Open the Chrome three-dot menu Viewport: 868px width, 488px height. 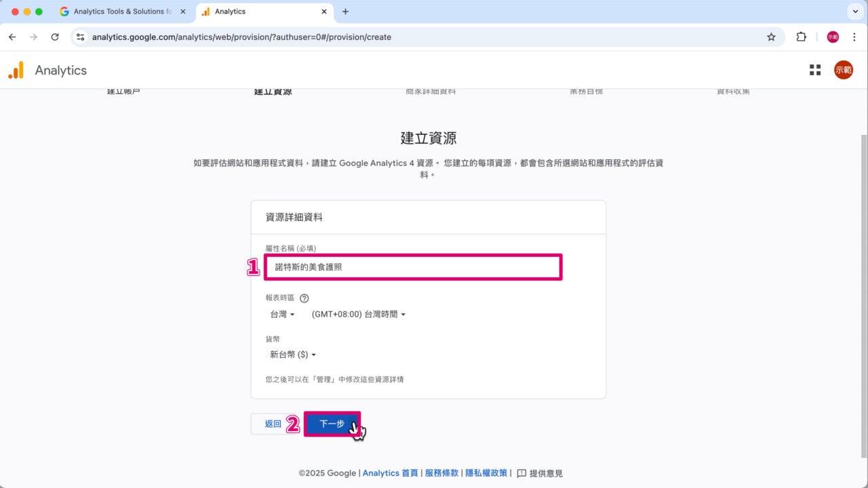click(x=854, y=37)
